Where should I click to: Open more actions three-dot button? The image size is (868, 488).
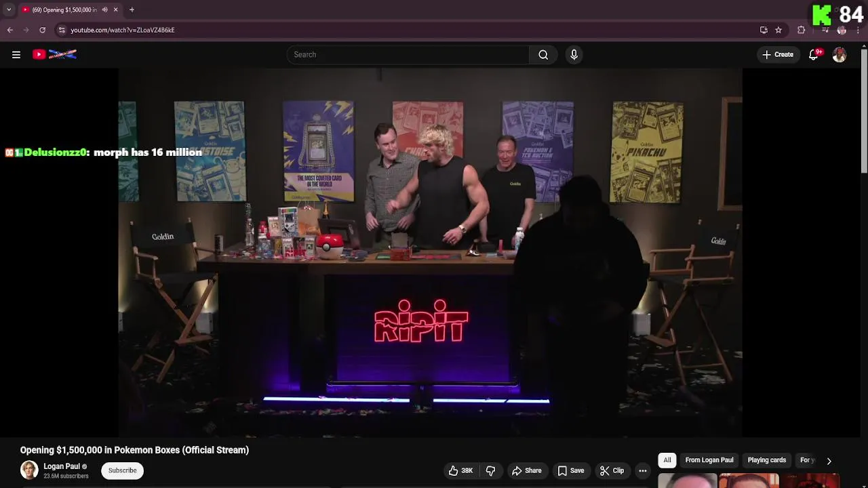coord(643,470)
